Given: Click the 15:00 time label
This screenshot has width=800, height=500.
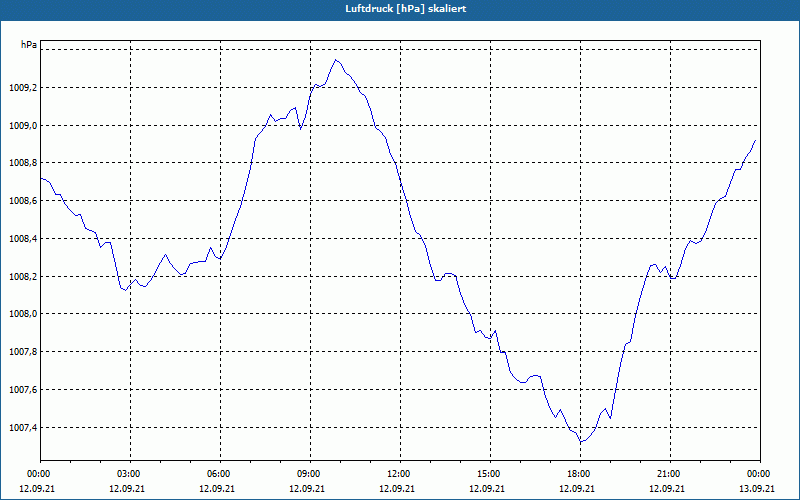Looking at the screenshot, I should pyautogui.click(x=490, y=474).
